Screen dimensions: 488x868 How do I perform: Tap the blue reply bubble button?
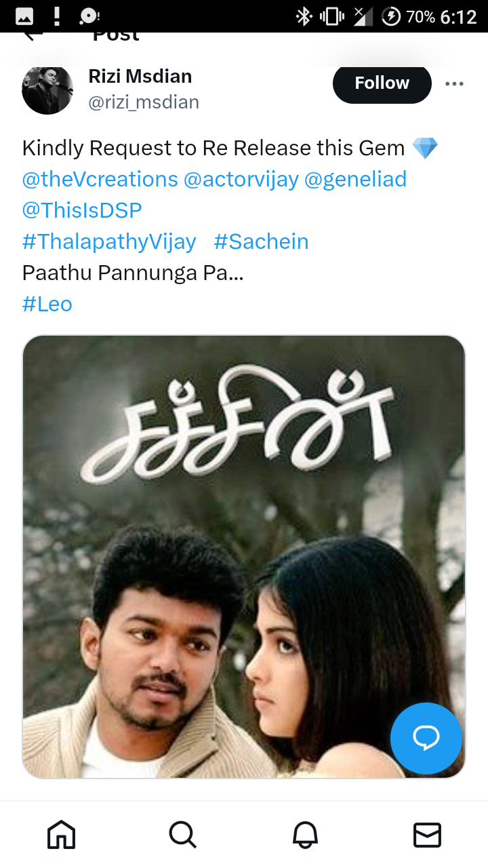pos(426,738)
